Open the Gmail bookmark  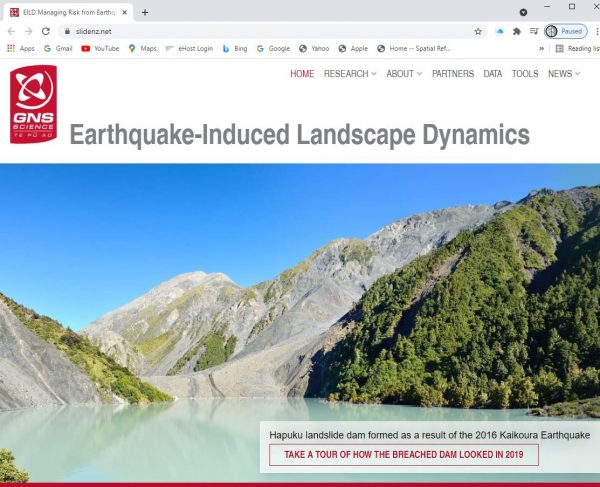coord(58,49)
